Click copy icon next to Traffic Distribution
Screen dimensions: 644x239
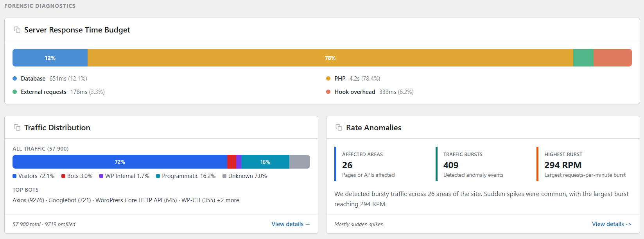17,128
